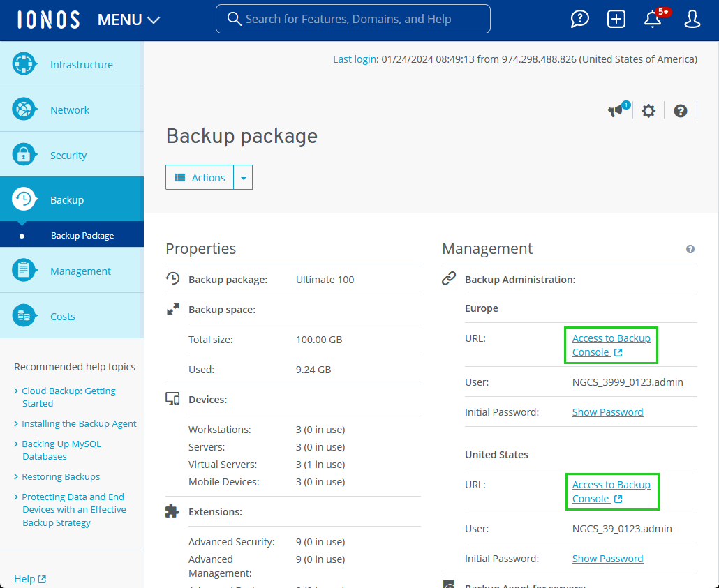Viewport: 719px width, 588px height.
Task: Click the Actions button
Action: pos(200,178)
